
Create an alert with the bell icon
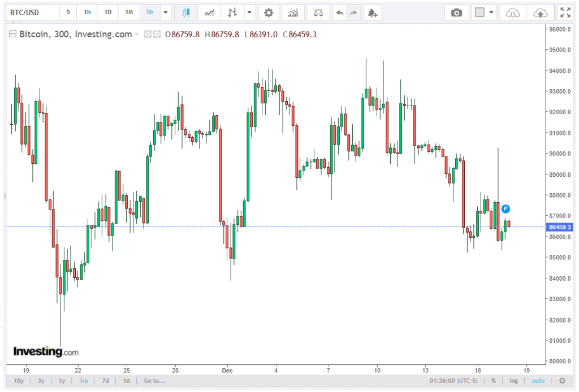click(x=371, y=12)
